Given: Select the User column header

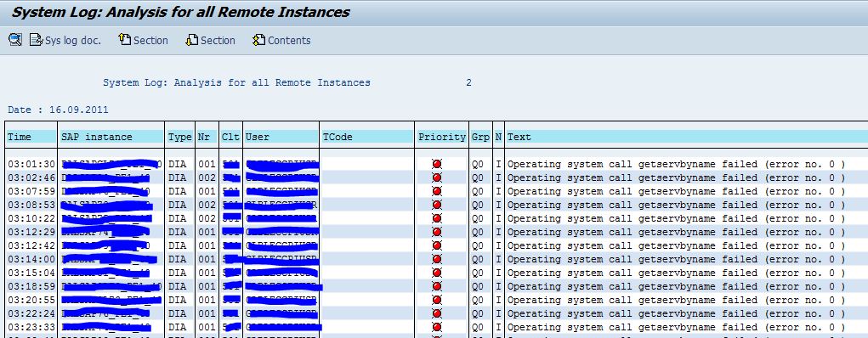Looking at the screenshot, I should point(281,137).
